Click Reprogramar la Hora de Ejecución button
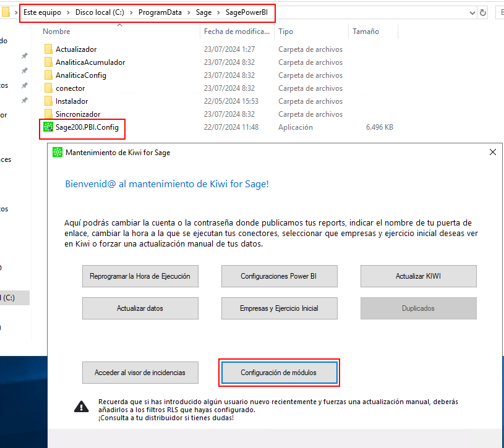Image resolution: width=504 pixels, height=448 pixels. pyautogui.click(x=140, y=276)
